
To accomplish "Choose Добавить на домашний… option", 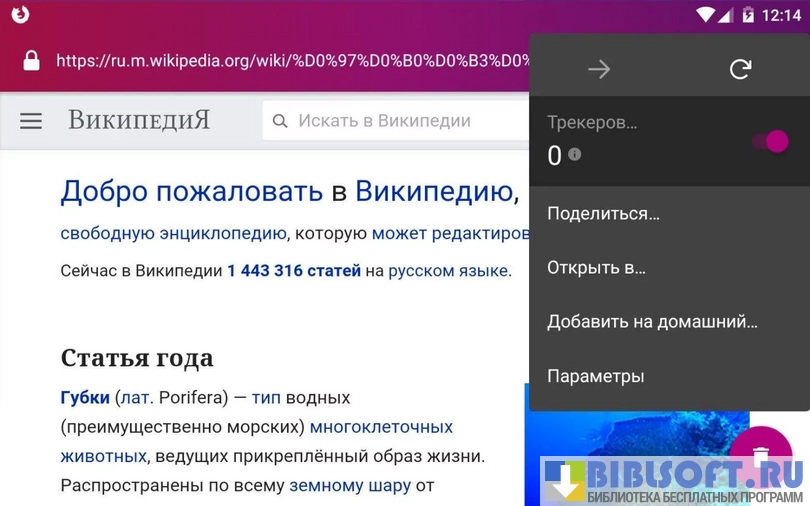I will click(652, 322).
